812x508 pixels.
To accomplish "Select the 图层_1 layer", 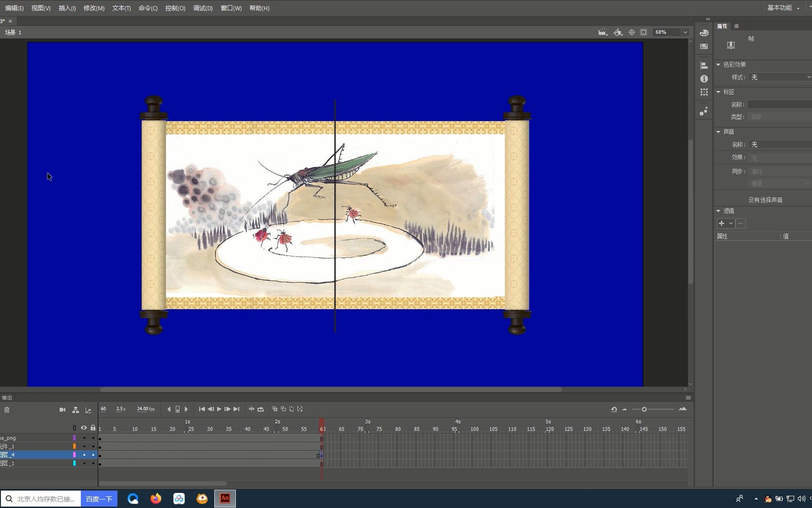I will click(35, 463).
